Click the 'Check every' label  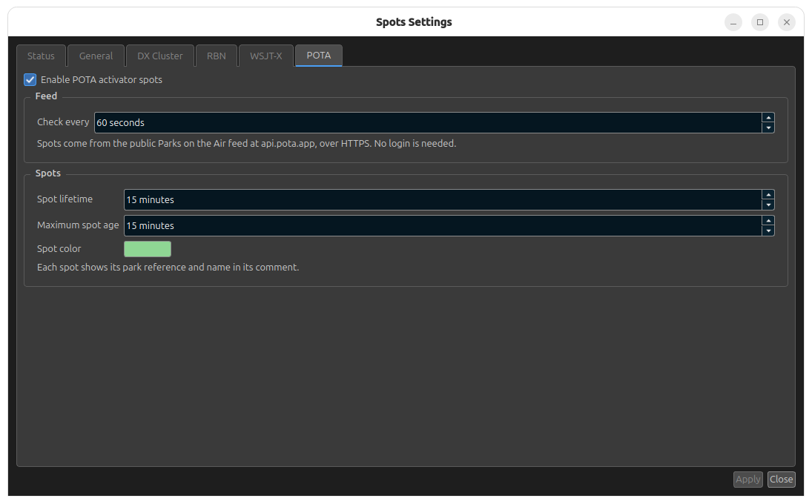pos(63,122)
